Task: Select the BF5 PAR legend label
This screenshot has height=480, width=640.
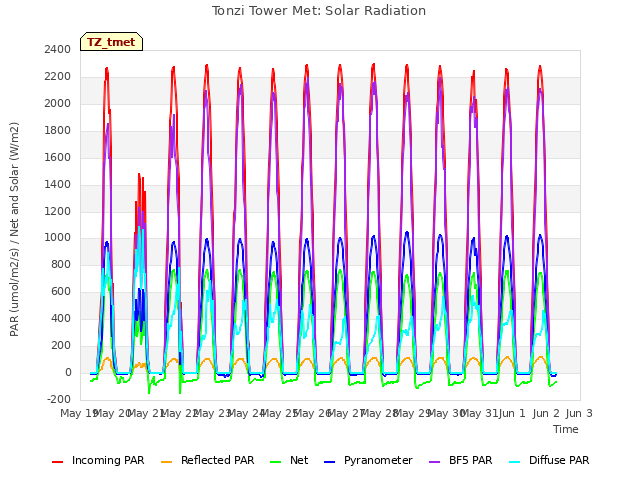Action: pos(471,460)
